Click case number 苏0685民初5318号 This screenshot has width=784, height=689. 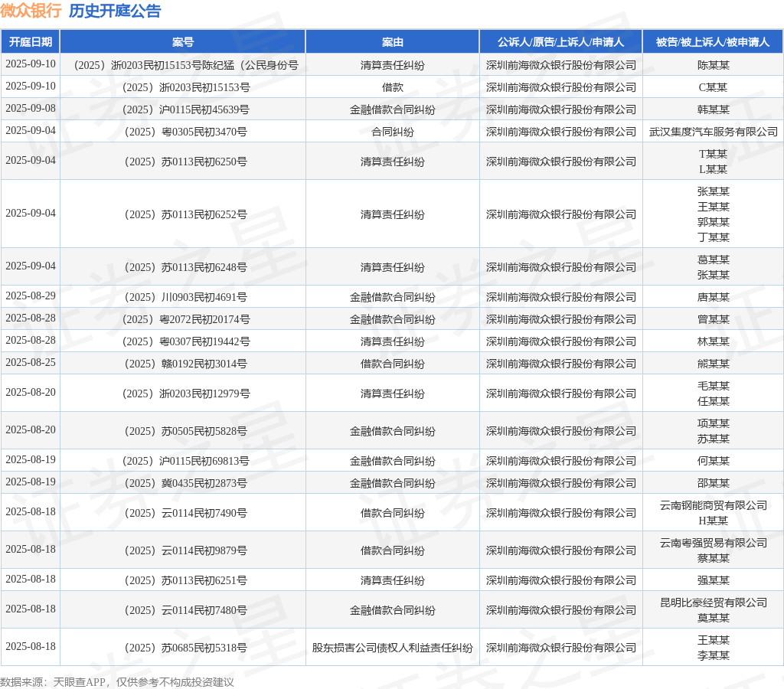[x=186, y=648]
